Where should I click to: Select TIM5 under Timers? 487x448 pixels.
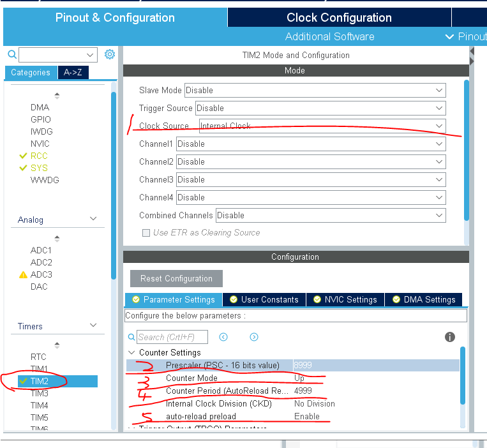point(40,417)
